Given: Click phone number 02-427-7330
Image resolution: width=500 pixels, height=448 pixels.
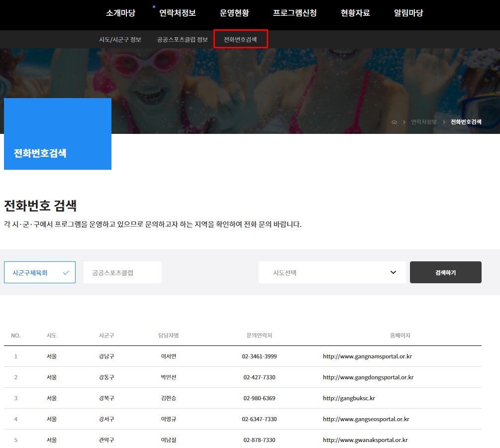Looking at the screenshot, I should tap(259, 377).
